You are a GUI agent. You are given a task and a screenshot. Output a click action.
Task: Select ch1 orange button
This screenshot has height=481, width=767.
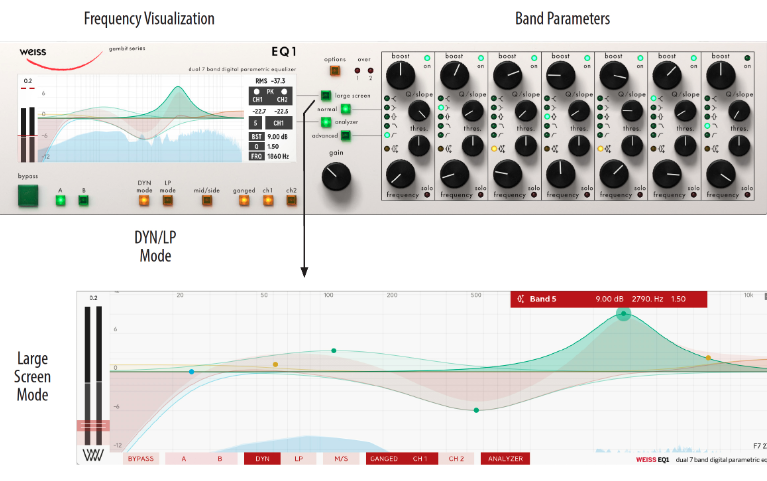pos(268,200)
